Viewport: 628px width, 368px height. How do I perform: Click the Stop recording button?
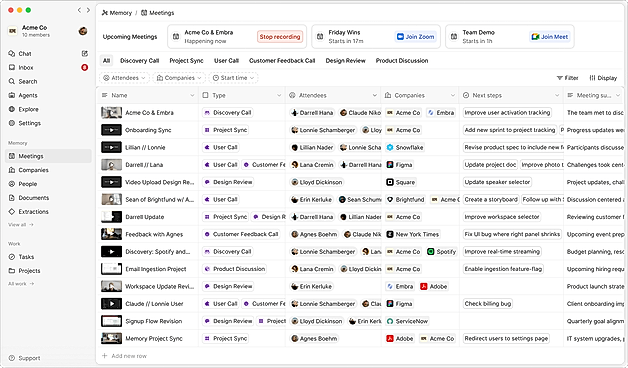click(x=280, y=36)
